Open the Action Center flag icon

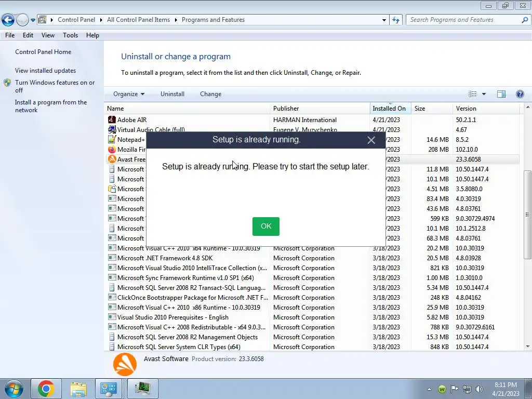(x=454, y=389)
